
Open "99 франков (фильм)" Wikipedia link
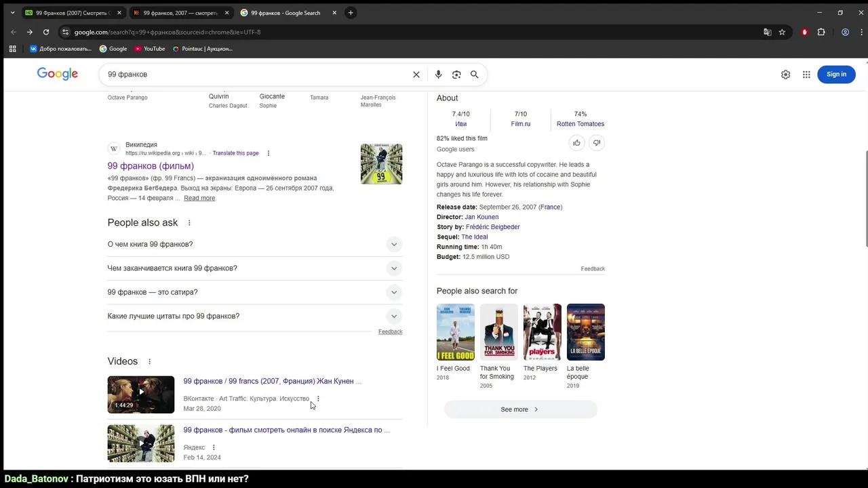[151, 166]
